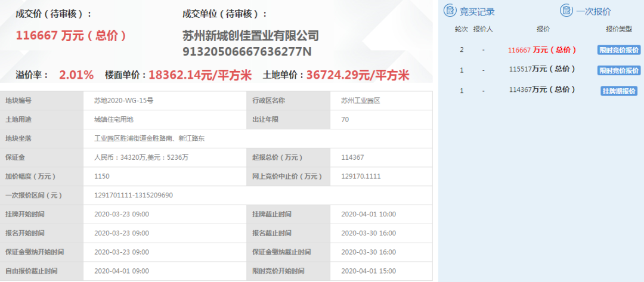
Task: Click the 行政区名称 label cell
Action: (289, 101)
